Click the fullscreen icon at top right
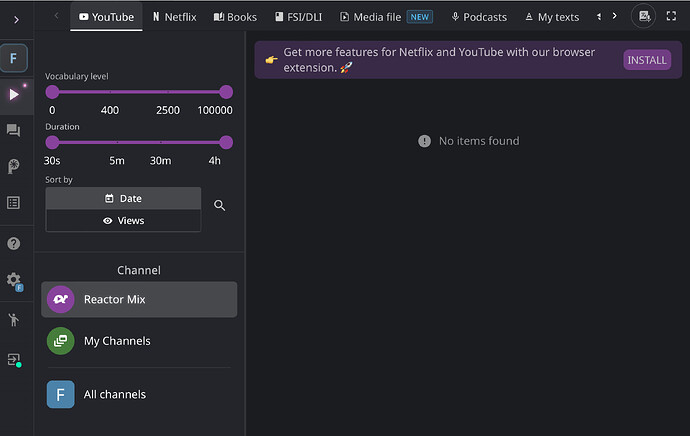The height and width of the screenshot is (436, 690). coord(671,16)
